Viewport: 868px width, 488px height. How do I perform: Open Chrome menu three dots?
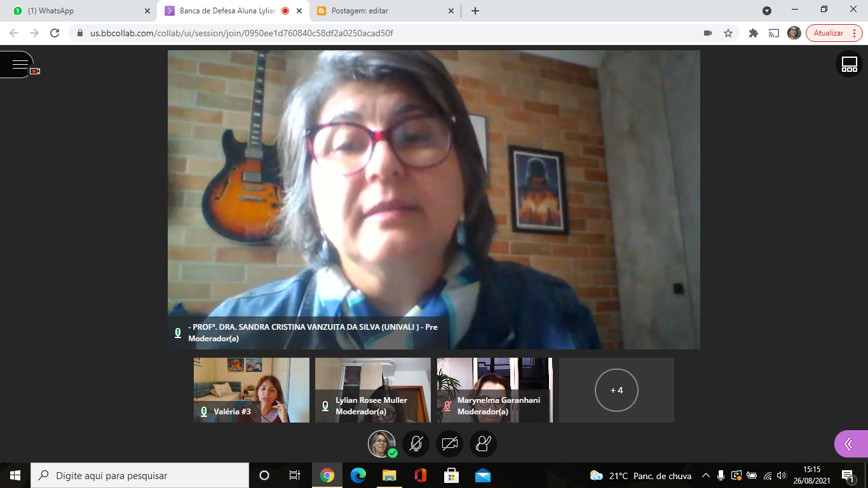click(x=855, y=33)
